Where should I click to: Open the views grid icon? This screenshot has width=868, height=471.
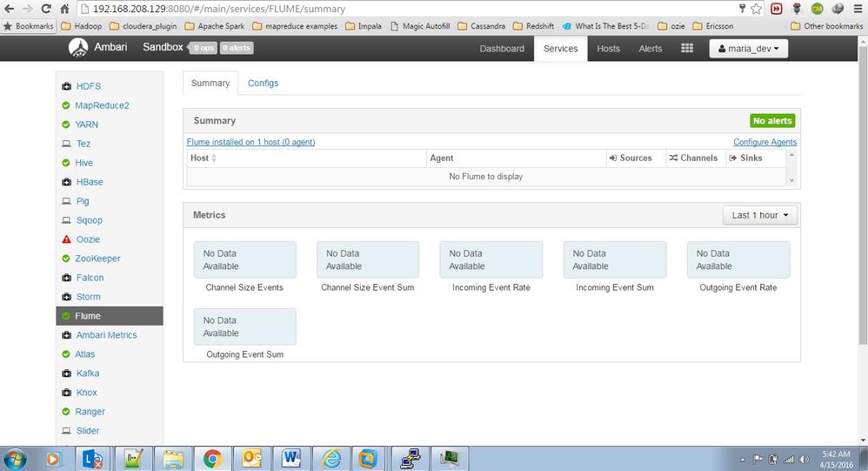(x=687, y=48)
